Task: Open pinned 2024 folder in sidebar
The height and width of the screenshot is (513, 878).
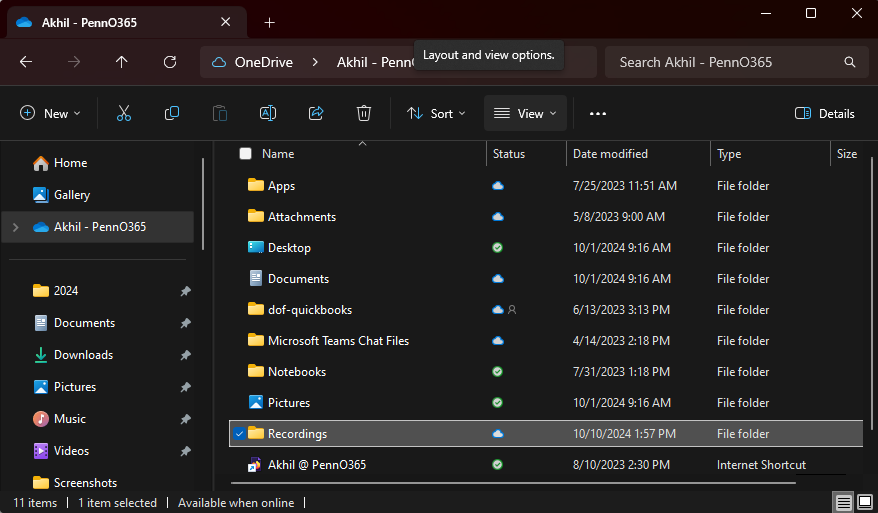Action: [x=56, y=291]
